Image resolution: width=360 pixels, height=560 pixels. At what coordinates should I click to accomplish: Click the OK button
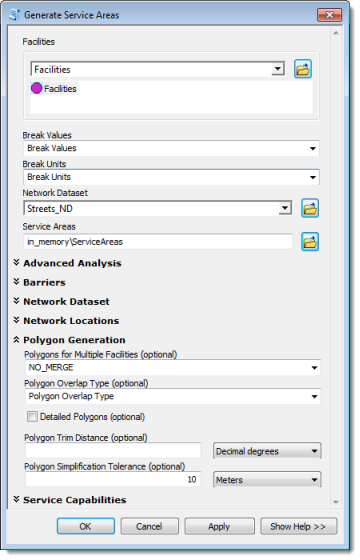[86, 526]
